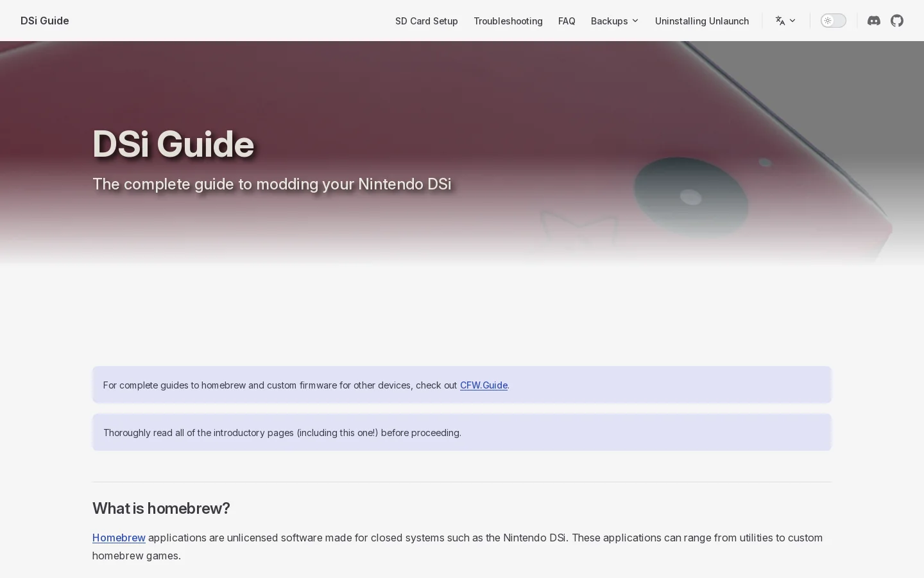The image size is (924, 578).
Task: Open the FAQ page
Action: coord(567,21)
